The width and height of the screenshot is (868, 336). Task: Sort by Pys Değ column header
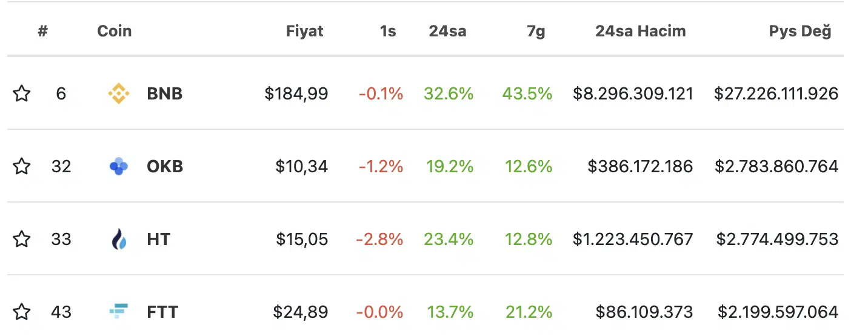pyautogui.click(x=800, y=31)
